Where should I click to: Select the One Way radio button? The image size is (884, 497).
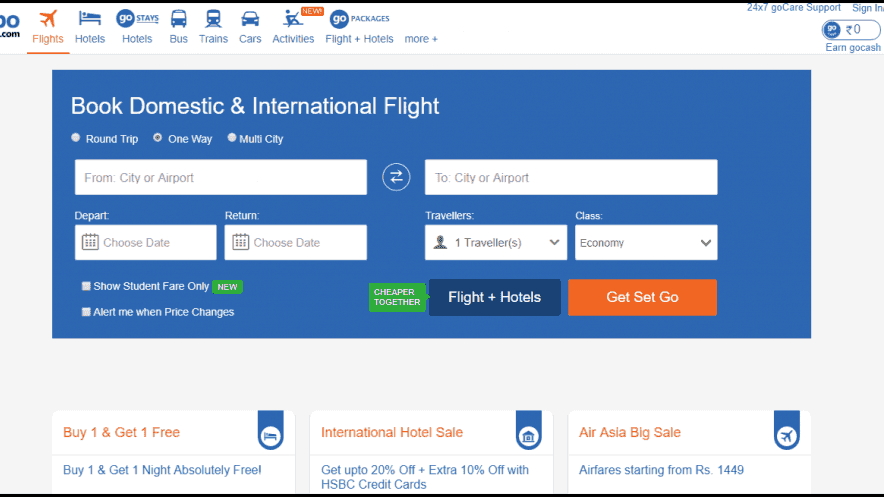pos(157,137)
